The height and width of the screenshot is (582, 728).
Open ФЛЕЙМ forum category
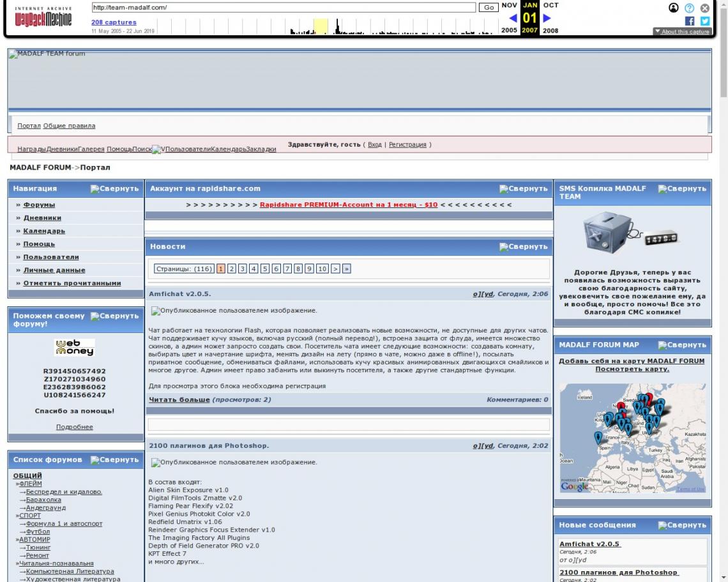click(31, 484)
